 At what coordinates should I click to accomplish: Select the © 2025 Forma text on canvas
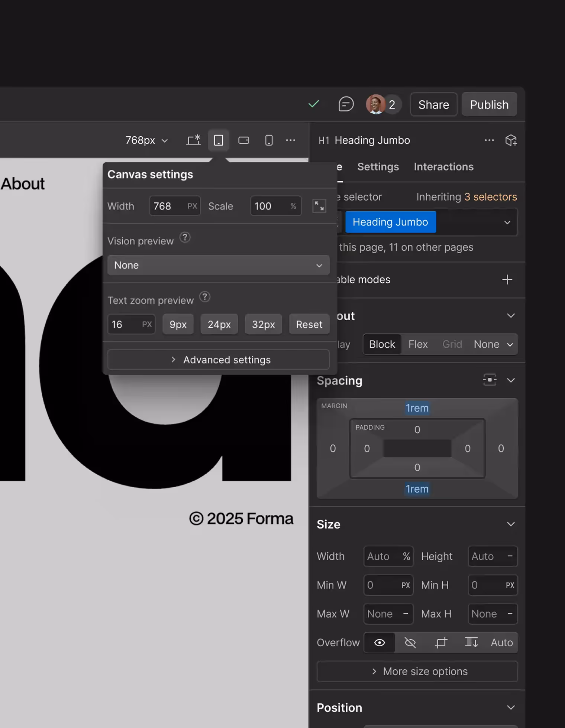[241, 519]
